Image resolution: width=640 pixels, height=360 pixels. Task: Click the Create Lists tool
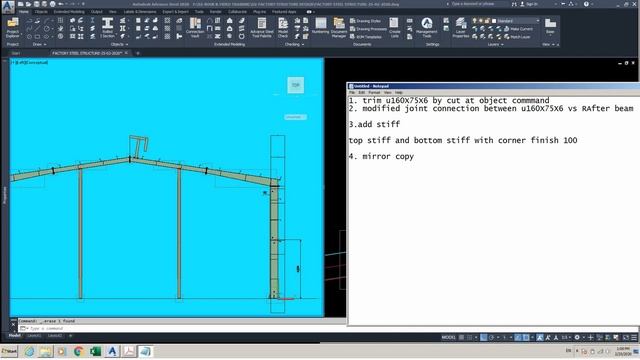click(394, 28)
